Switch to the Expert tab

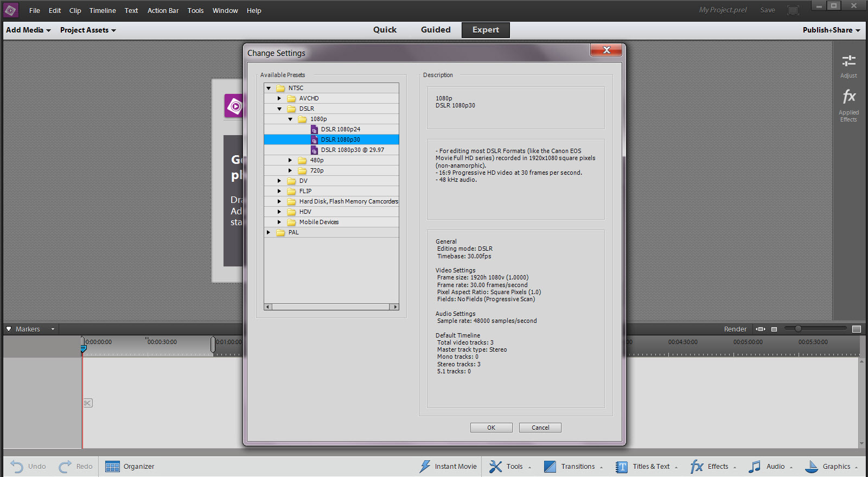(486, 30)
